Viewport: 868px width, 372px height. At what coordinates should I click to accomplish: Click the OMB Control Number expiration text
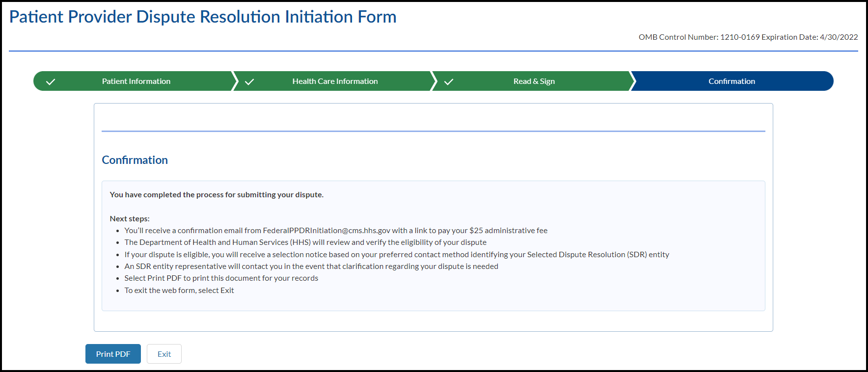pos(748,37)
